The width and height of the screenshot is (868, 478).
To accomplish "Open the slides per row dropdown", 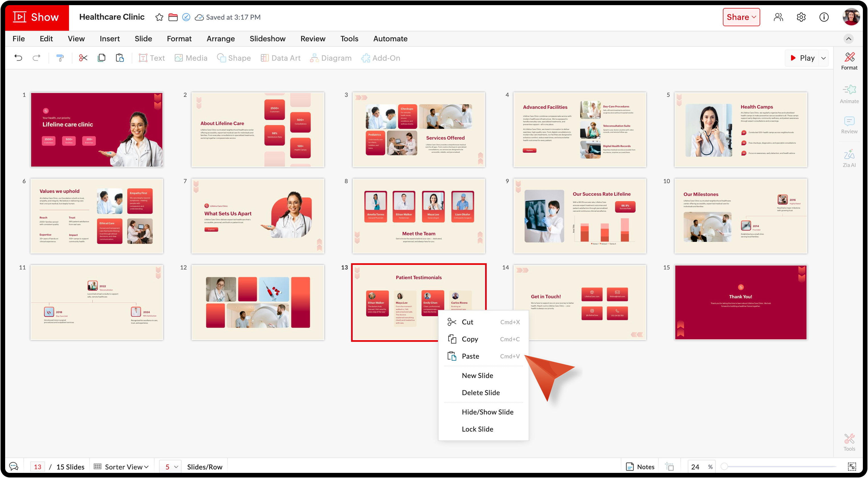I will [x=171, y=467].
